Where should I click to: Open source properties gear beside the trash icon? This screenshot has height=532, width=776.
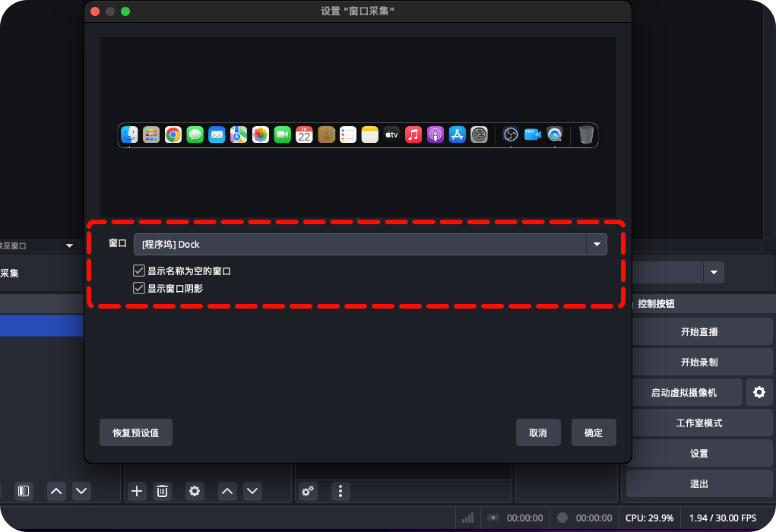click(195, 491)
